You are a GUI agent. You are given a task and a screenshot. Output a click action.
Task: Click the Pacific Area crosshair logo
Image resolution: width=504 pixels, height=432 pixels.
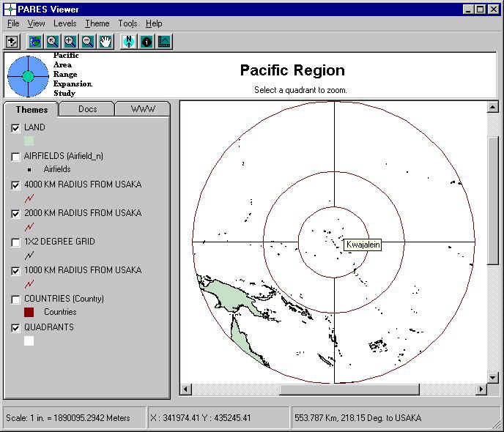click(28, 76)
